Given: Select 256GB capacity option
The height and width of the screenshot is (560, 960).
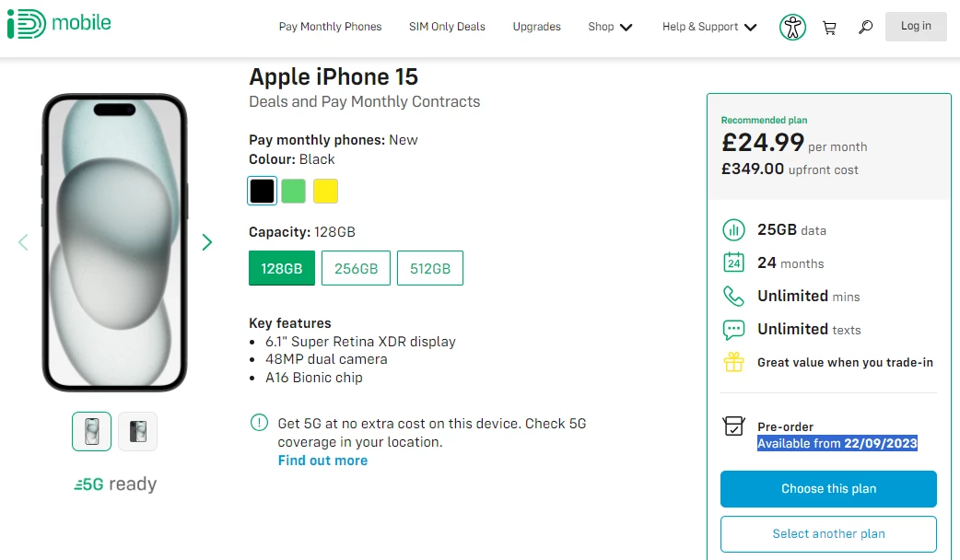Looking at the screenshot, I should coord(356,269).
